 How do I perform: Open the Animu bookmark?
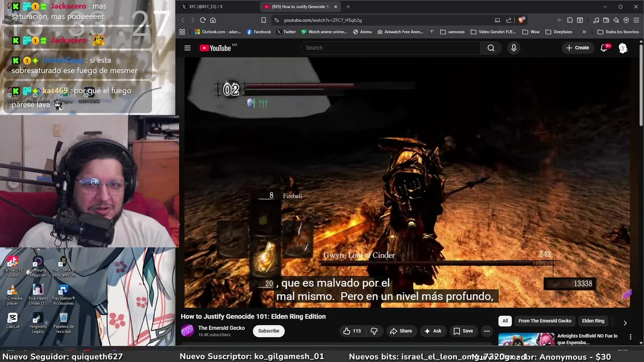[x=362, y=32]
